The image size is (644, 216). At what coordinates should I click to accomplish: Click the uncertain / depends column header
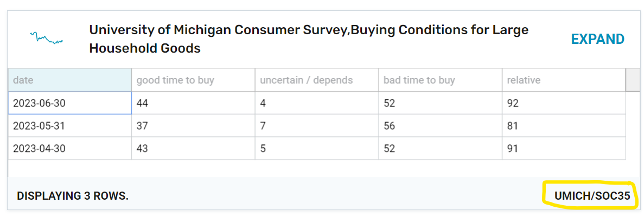(317, 80)
